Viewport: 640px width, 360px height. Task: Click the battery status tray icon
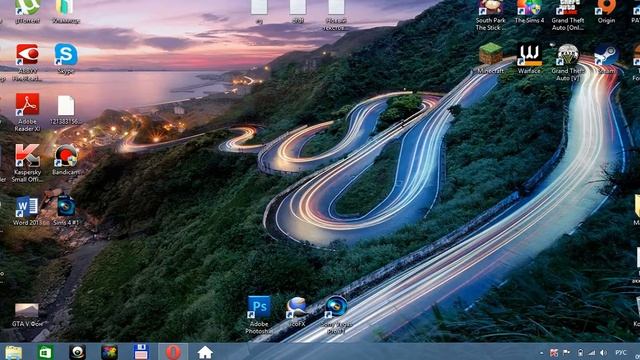click(x=580, y=353)
